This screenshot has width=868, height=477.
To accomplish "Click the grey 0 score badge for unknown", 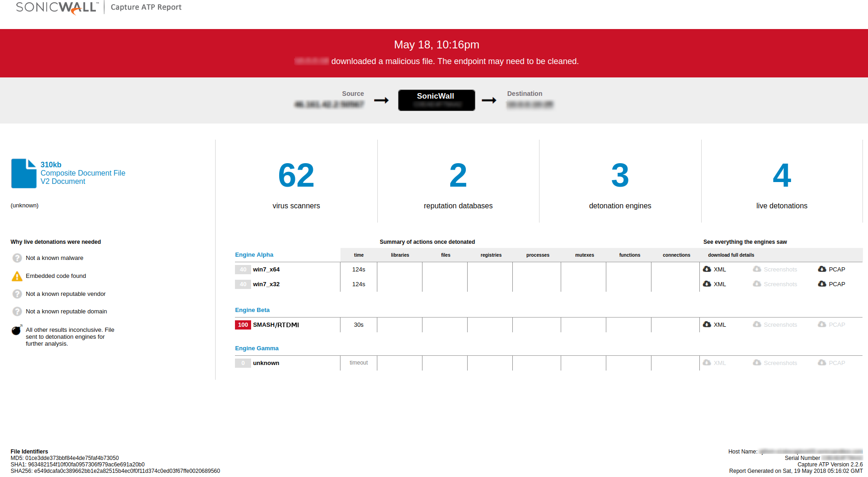I will [243, 363].
